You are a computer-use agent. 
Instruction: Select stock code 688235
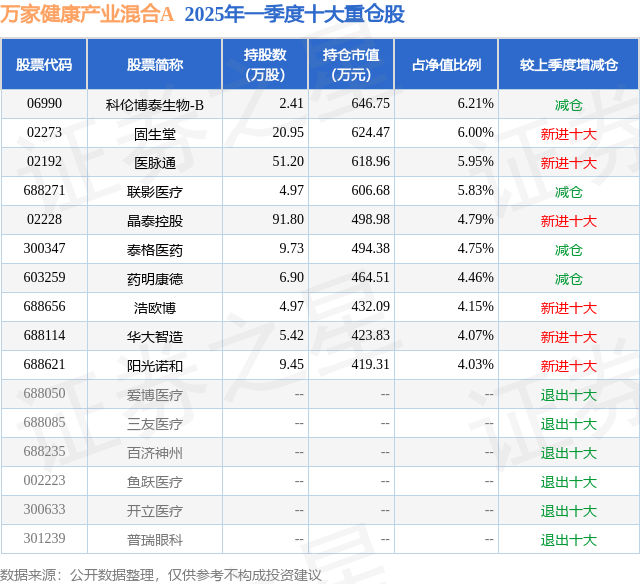click(x=44, y=451)
